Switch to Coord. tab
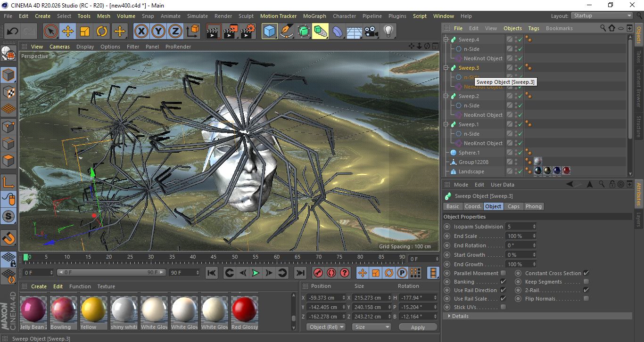 [x=473, y=206]
